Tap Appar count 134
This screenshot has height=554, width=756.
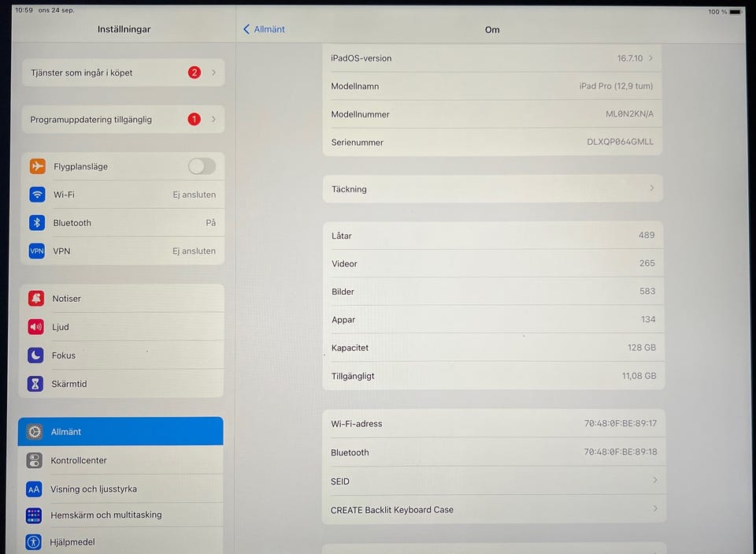click(x=648, y=319)
